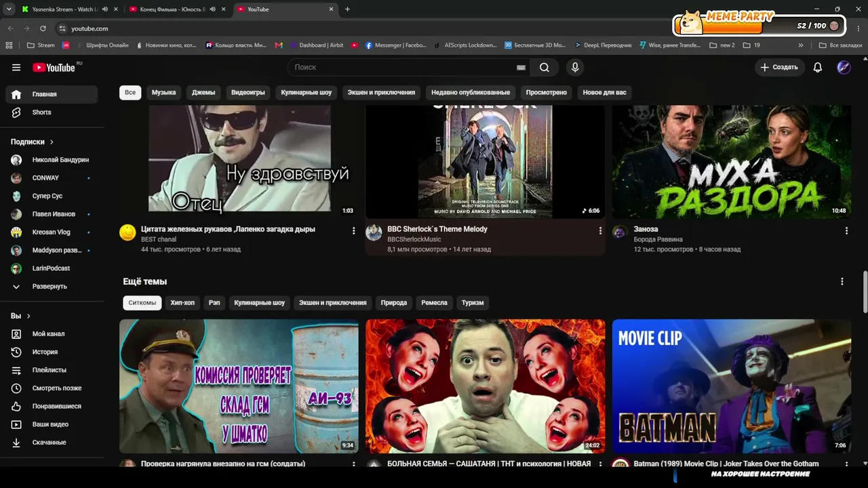
Task: Open the Подписки section chevron
Action: tap(52, 142)
